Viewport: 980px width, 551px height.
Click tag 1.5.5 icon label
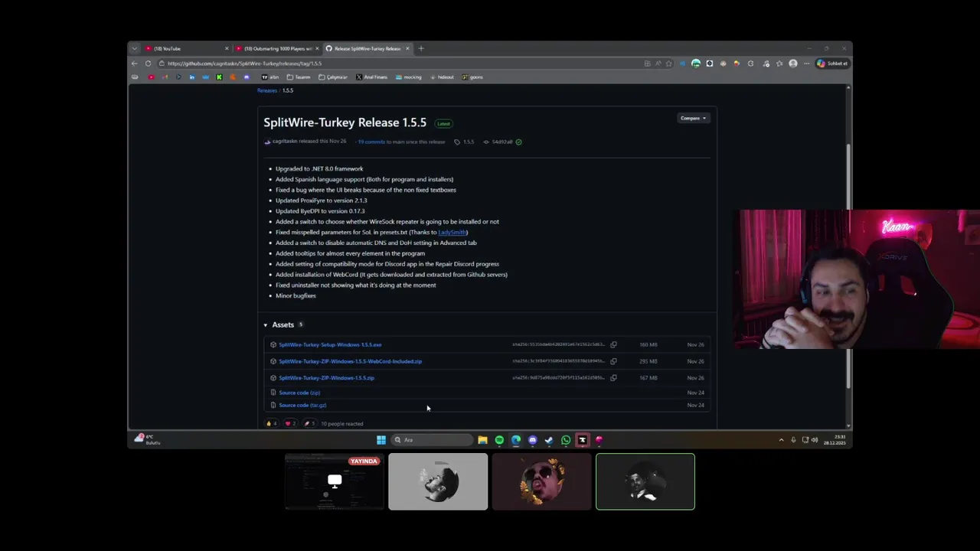pos(464,142)
